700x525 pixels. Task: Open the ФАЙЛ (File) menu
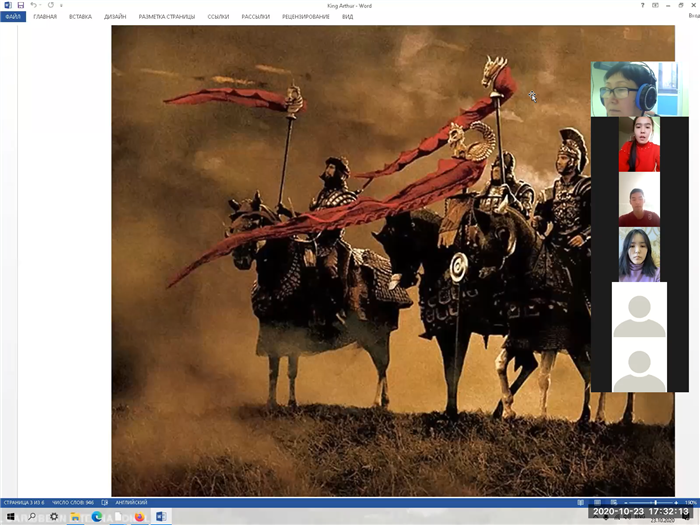pos(13,17)
